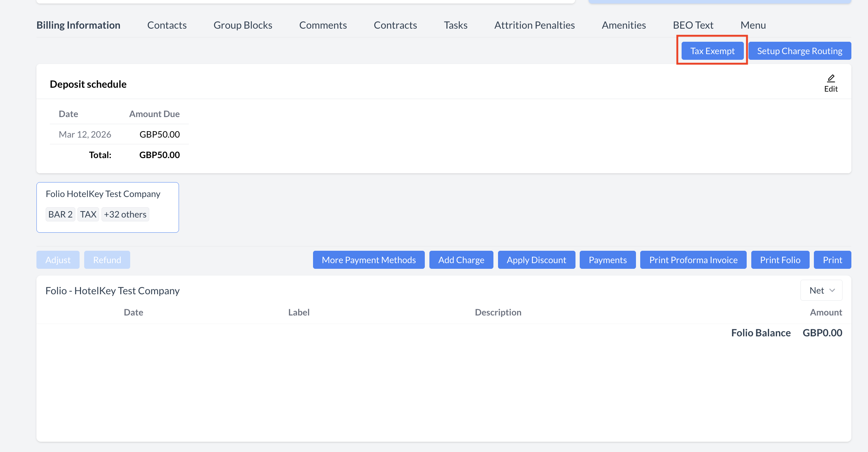Click the +32 others tag

[125, 214]
